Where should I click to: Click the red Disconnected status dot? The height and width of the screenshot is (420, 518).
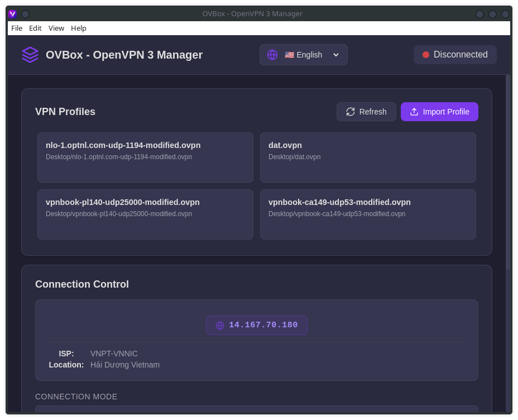[425, 55]
